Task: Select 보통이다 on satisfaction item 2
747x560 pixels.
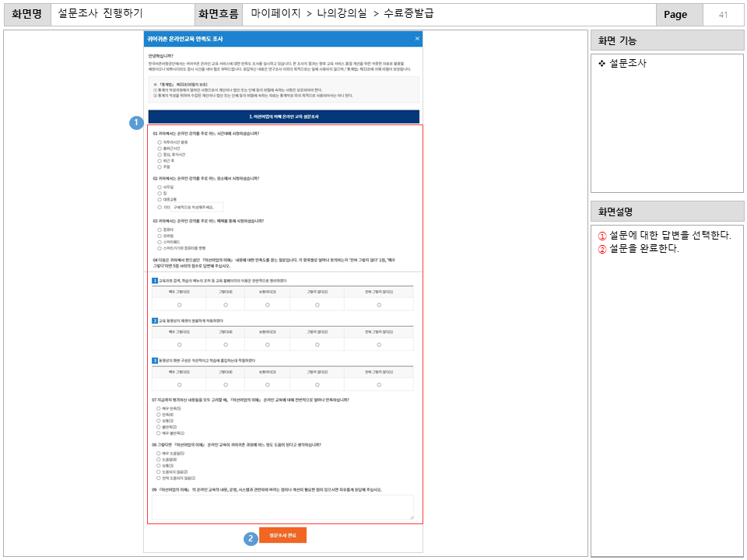Action: tap(268, 343)
